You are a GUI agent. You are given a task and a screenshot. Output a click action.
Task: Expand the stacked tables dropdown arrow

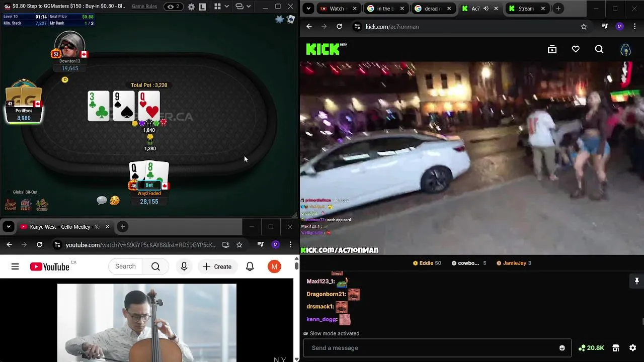coord(249,7)
